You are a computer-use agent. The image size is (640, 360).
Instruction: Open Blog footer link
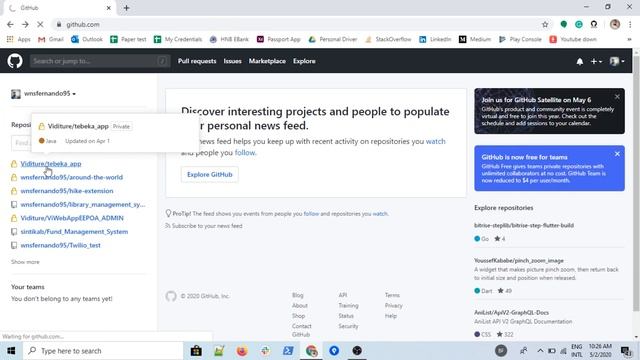coord(298,295)
